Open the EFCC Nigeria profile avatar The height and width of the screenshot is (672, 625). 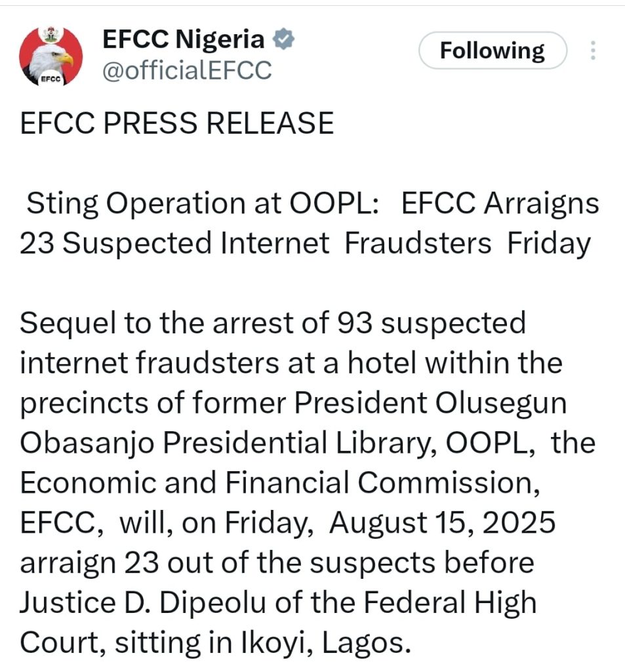[50, 56]
